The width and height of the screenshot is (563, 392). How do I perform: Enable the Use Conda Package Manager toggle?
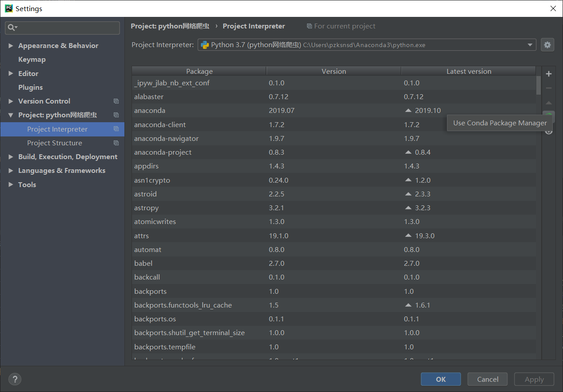point(548,116)
